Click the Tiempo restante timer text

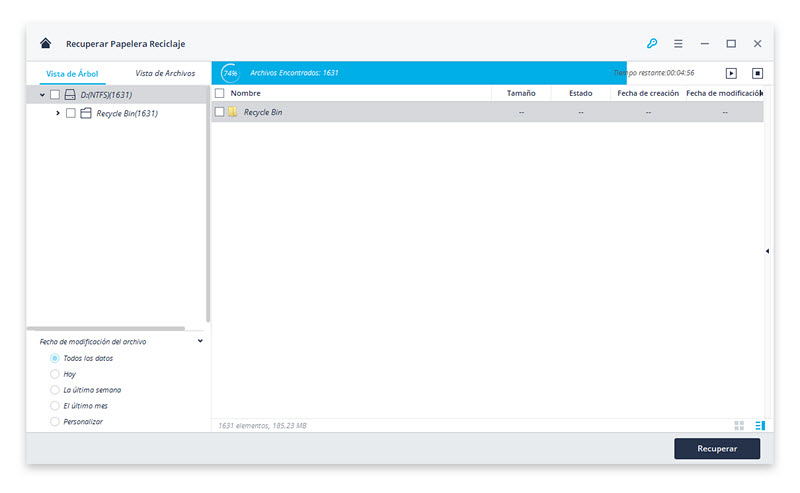(654, 73)
